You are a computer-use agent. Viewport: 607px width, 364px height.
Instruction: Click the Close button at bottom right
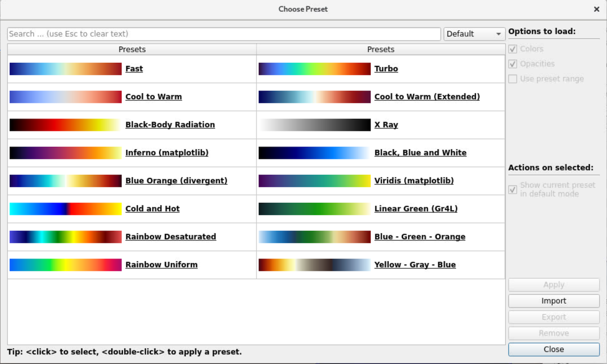pos(554,350)
